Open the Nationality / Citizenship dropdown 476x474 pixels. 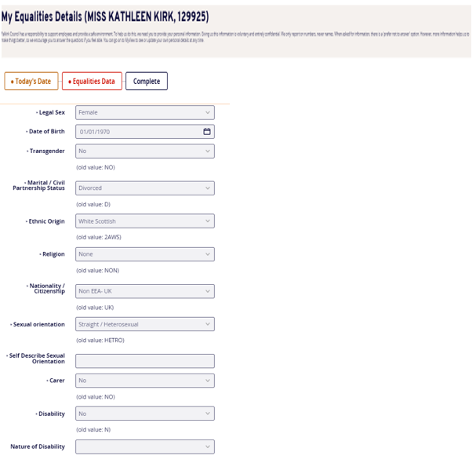[x=145, y=291]
